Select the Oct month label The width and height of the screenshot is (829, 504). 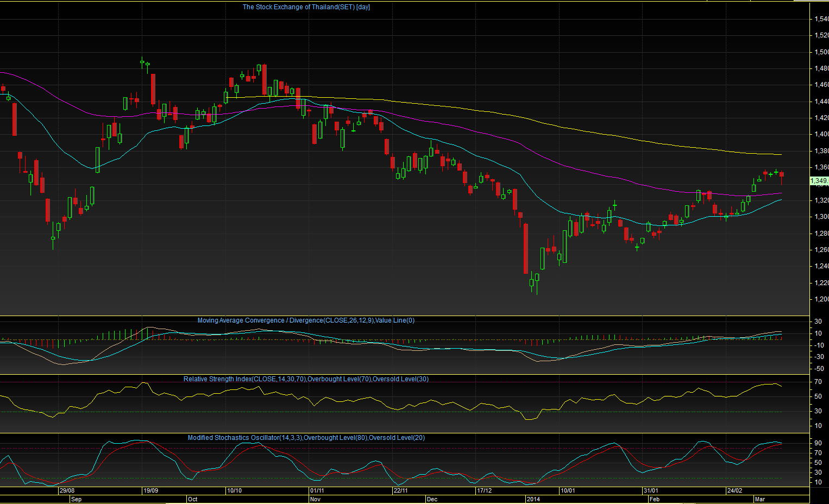pyautogui.click(x=192, y=499)
